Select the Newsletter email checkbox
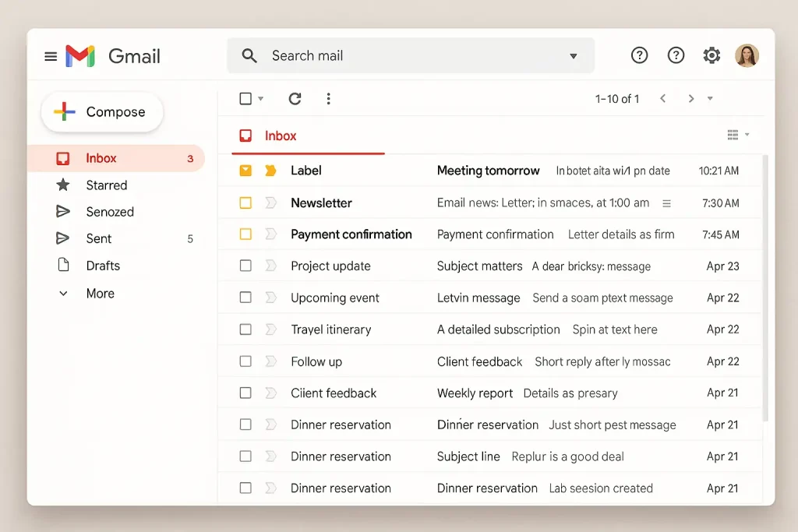This screenshot has height=532, width=798. tap(245, 203)
